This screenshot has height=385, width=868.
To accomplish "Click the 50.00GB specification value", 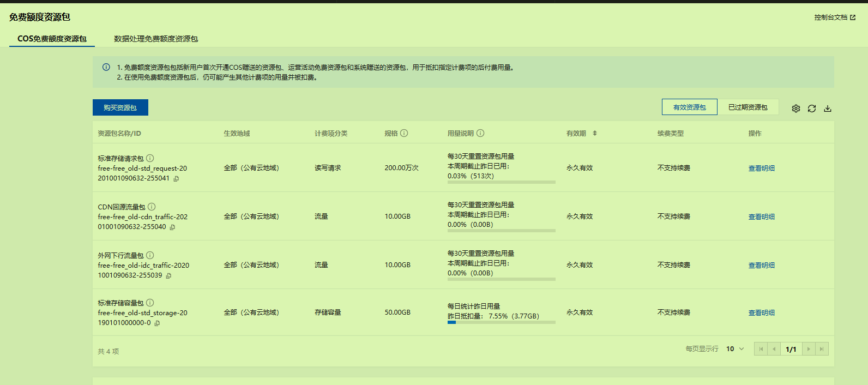I will (x=397, y=312).
